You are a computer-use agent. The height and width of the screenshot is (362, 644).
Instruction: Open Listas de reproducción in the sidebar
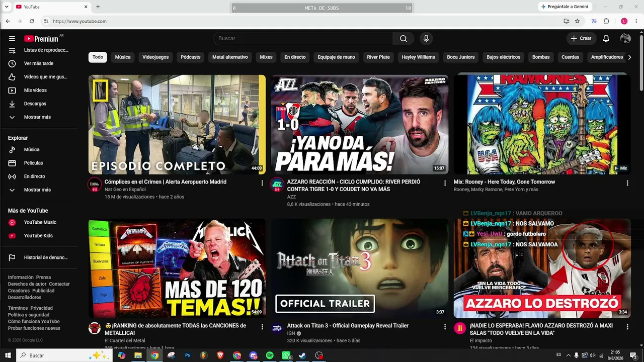point(39,50)
